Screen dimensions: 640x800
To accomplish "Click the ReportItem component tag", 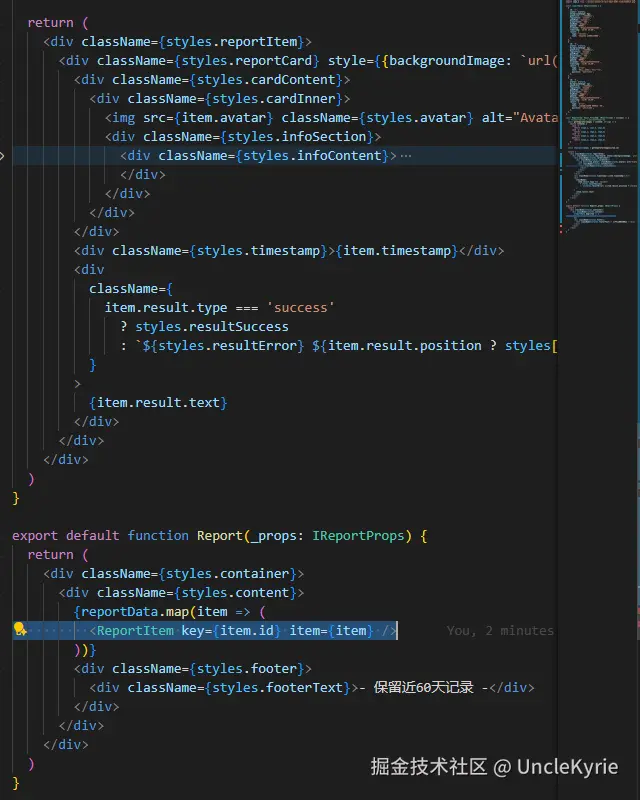I will click(135, 631).
